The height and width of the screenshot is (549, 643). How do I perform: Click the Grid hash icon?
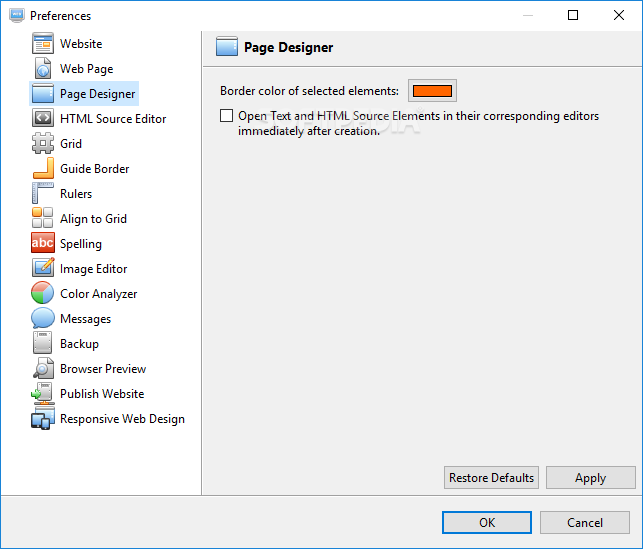pyautogui.click(x=43, y=144)
